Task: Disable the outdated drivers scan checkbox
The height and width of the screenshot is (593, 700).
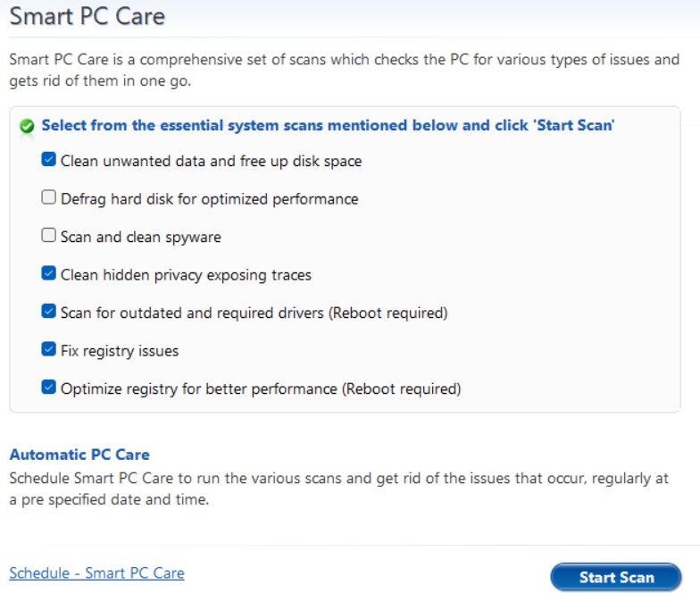Action: tap(49, 312)
